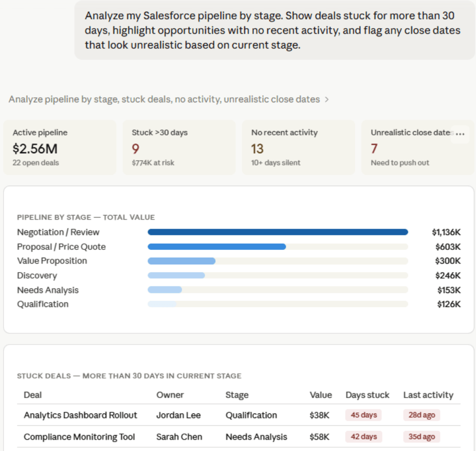Image resolution: width=476 pixels, height=451 pixels.
Task: Click 'Stuck deals — more than 30 days' heading
Action: (129, 376)
